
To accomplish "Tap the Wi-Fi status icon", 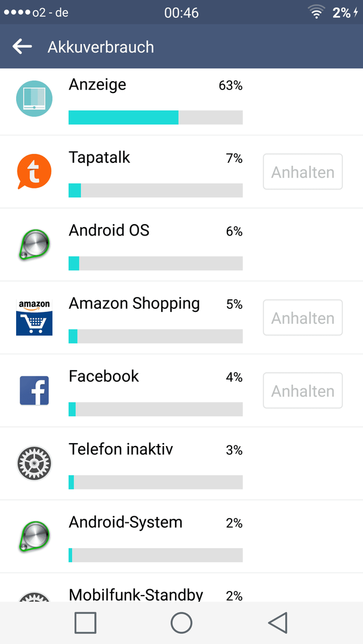I will coord(316,13).
